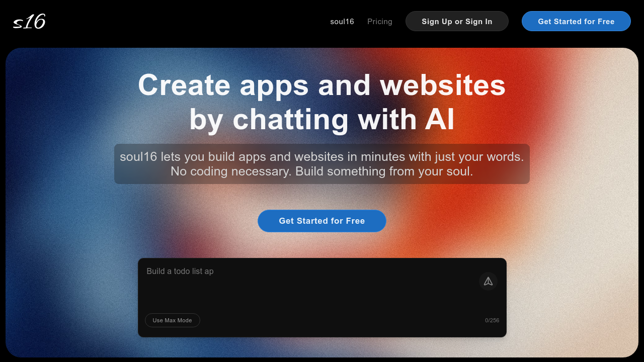644x362 pixels.
Task: Click the blue Get Started for Free button below the subtitle
Action: click(322, 221)
